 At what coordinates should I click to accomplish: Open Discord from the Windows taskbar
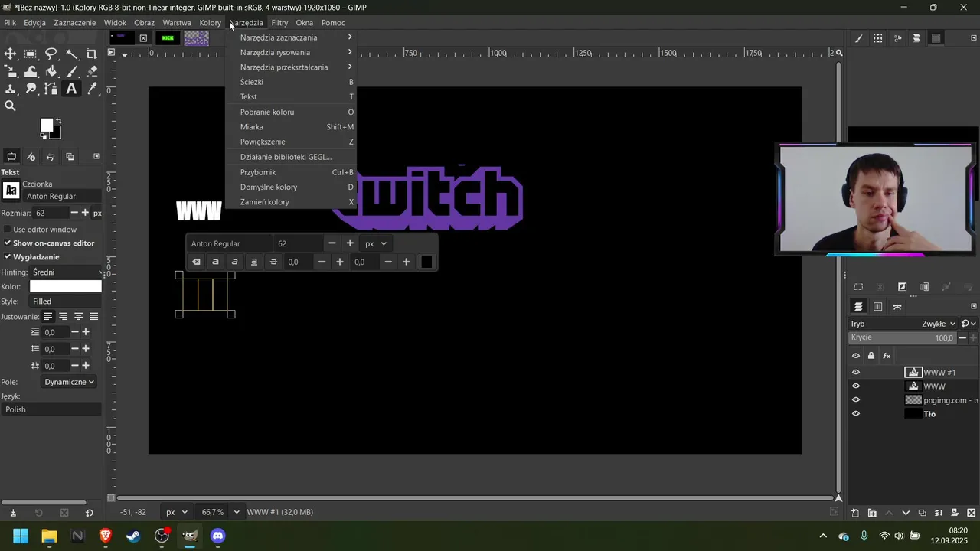(218, 536)
